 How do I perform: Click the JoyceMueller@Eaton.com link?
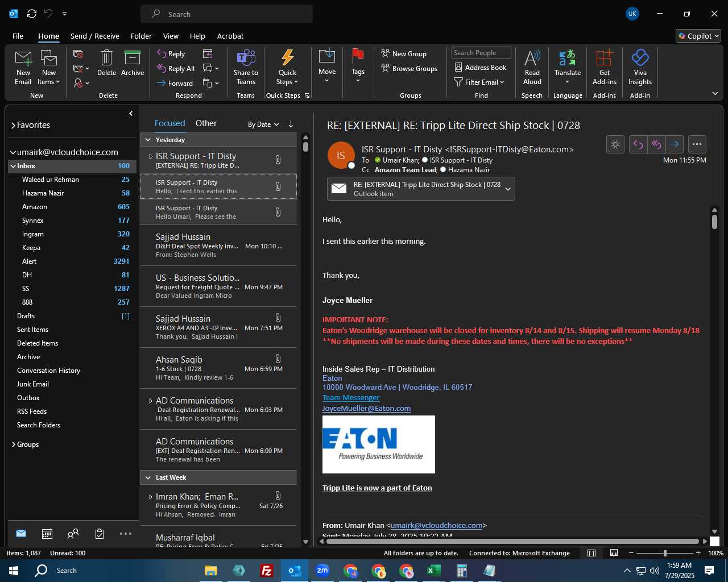click(366, 409)
